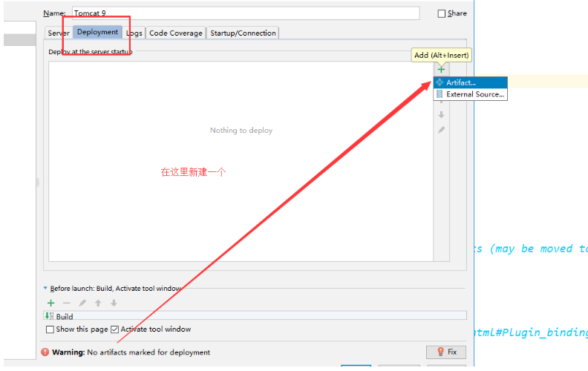
Task: Click the warning text No artifacts marked for deployment
Action: tap(148, 352)
